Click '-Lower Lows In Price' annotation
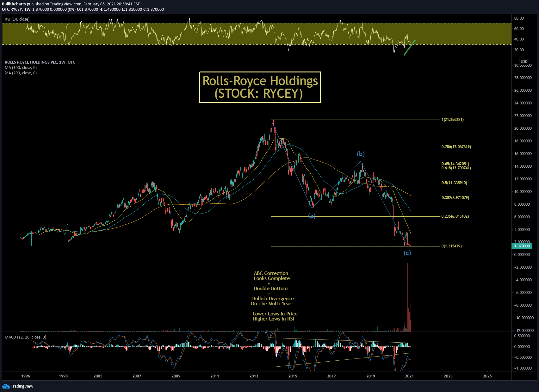The image size is (539, 392). 274,314
